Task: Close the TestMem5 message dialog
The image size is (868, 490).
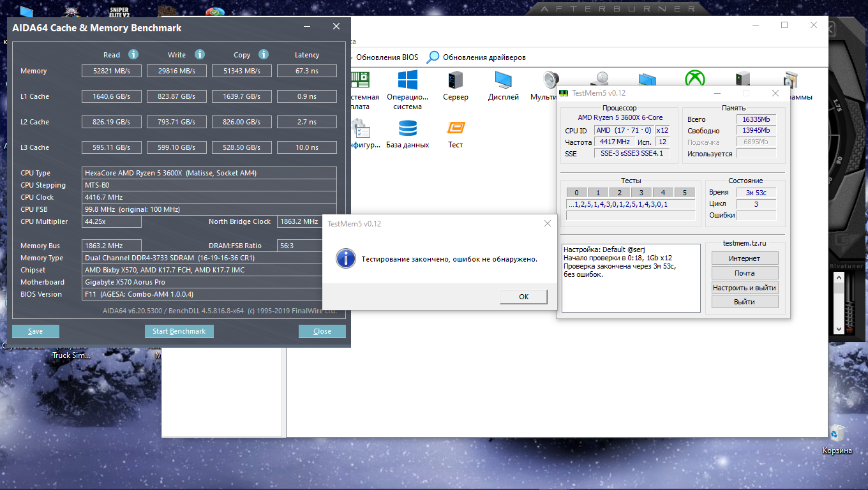Action: click(x=548, y=224)
